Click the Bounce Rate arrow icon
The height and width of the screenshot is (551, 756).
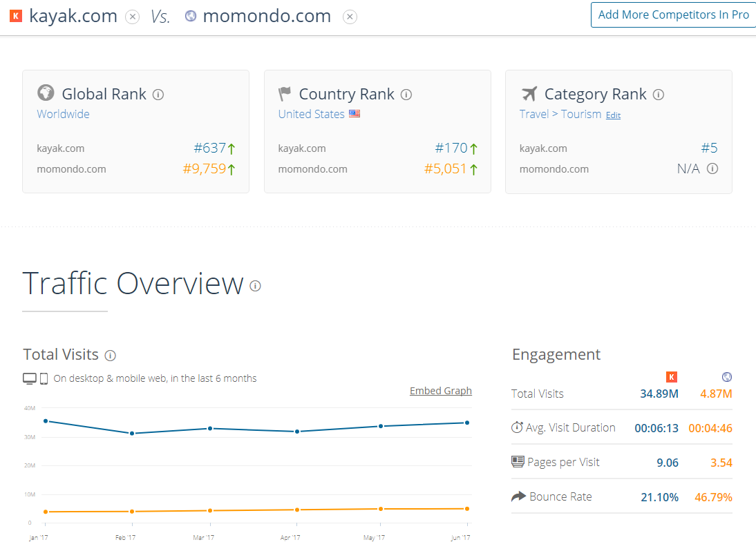pos(518,496)
